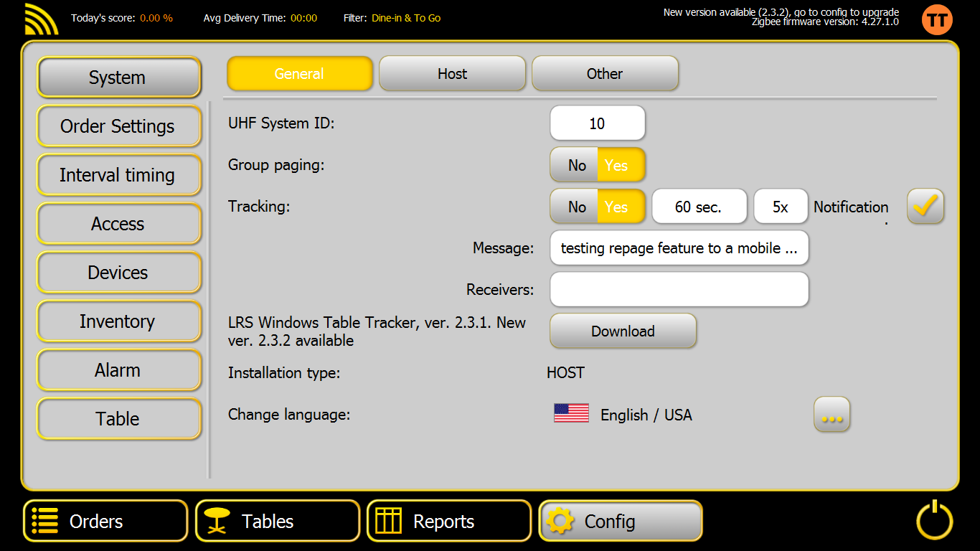Set Group paging to No
The width and height of the screenshot is (980, 551).
point(575,165)
